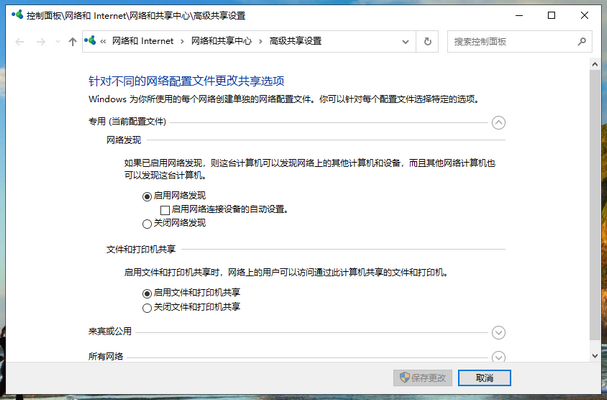Select 启用网络发现 radio button
Viewport: 607px width, 400px height.
(147, 196)
